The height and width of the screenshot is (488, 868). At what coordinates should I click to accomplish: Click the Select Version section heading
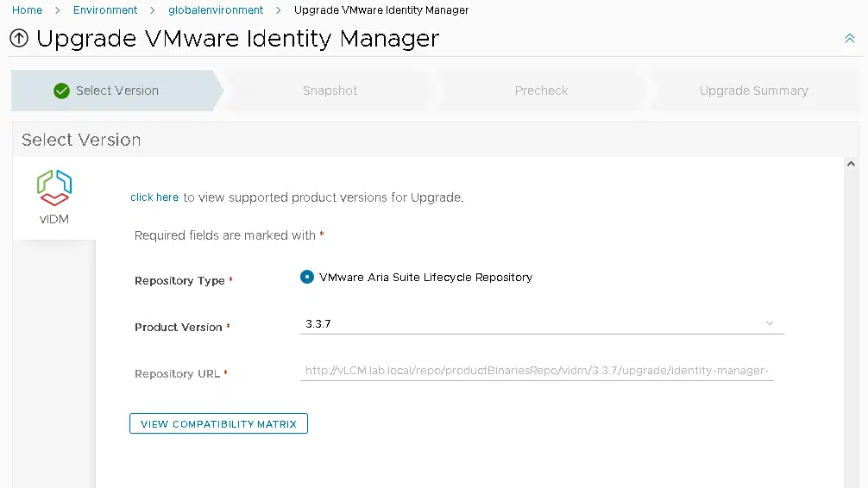pos(81,140)
